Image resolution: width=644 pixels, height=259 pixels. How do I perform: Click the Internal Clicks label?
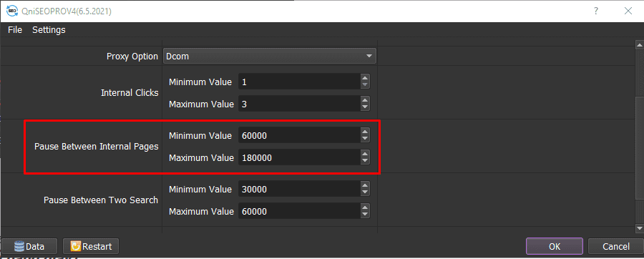pyautogui.click(x=130, y=93)
